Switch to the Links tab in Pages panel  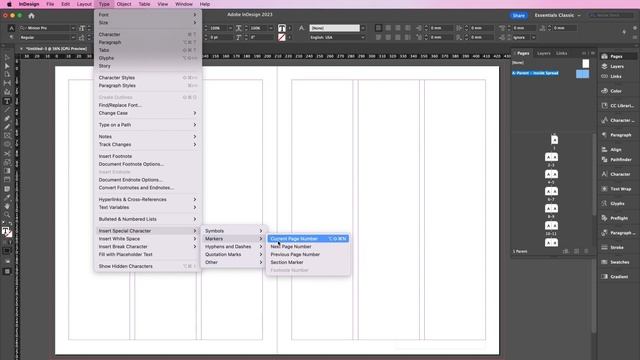pyautogui.click(x=562, y=53)
